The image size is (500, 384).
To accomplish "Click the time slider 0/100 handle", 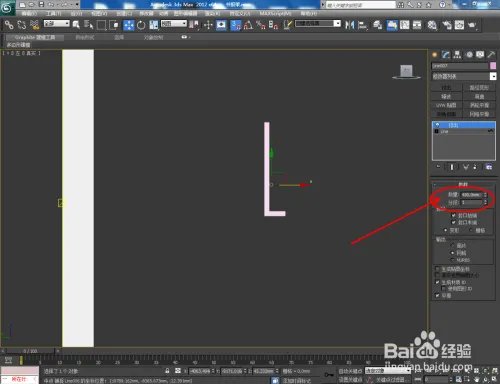I will coord(30,351).
